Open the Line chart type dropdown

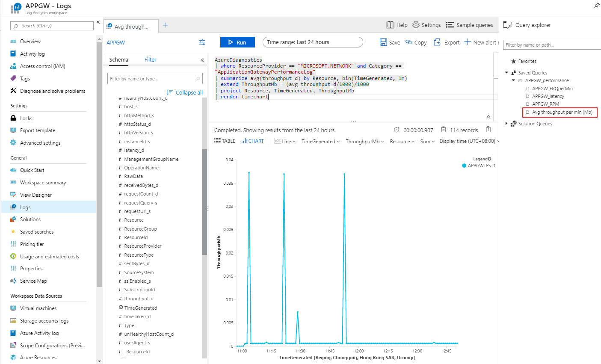coord(285,142)
